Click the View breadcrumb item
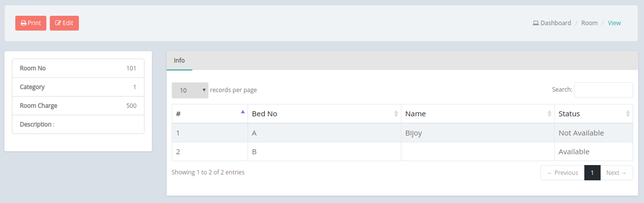 tap(614, 23)
